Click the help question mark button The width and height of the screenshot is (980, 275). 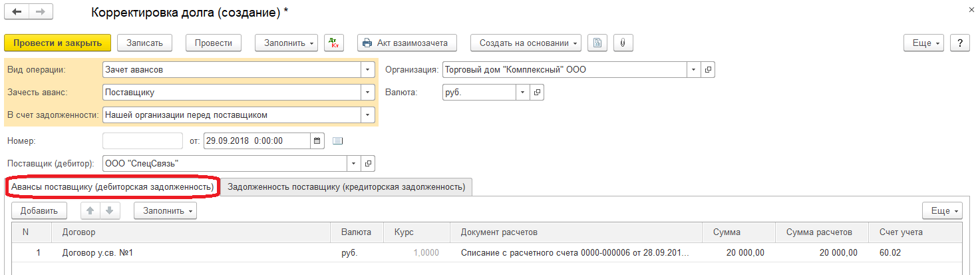(x=959, y=43)
